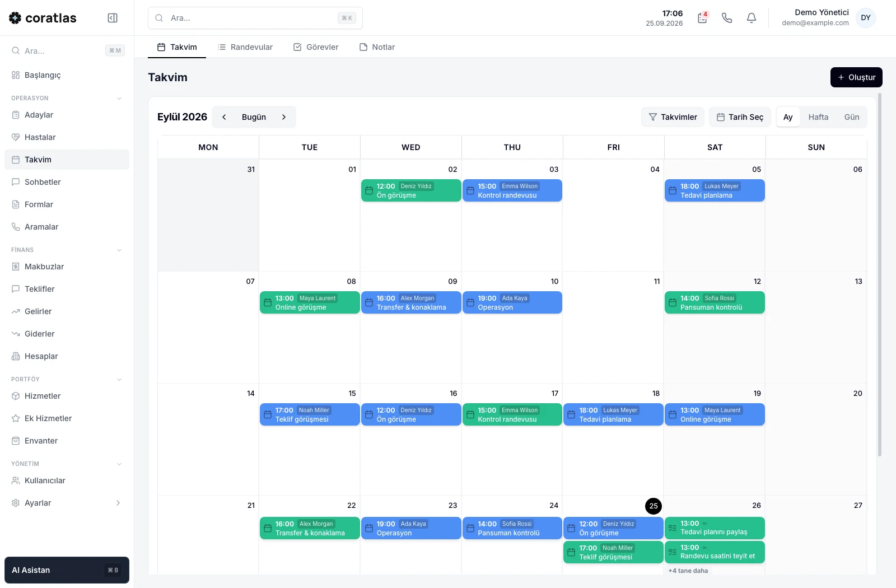Open the tasks icon with red badge
This screenshot has width=896, height=588.
click(702, 18)
